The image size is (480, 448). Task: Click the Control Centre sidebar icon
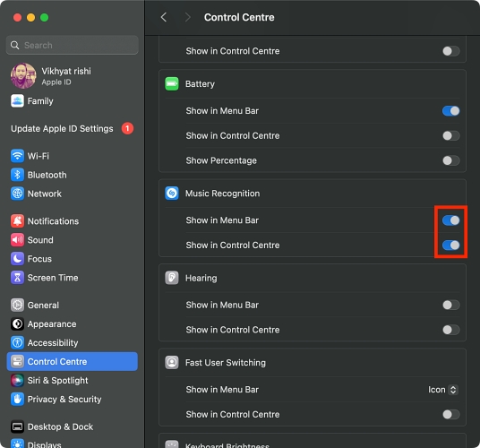point(17,362)
